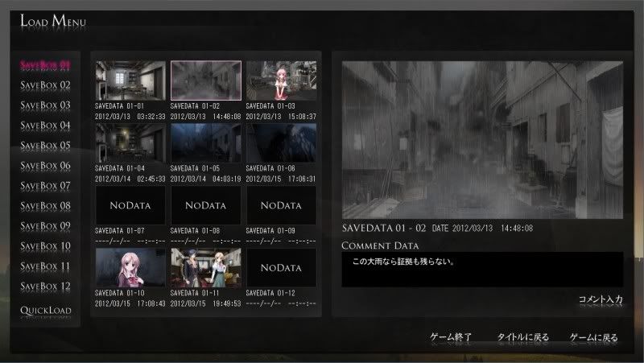Switch to SaveBox 04
Screen dimensions: 644x363
(45, 126)
